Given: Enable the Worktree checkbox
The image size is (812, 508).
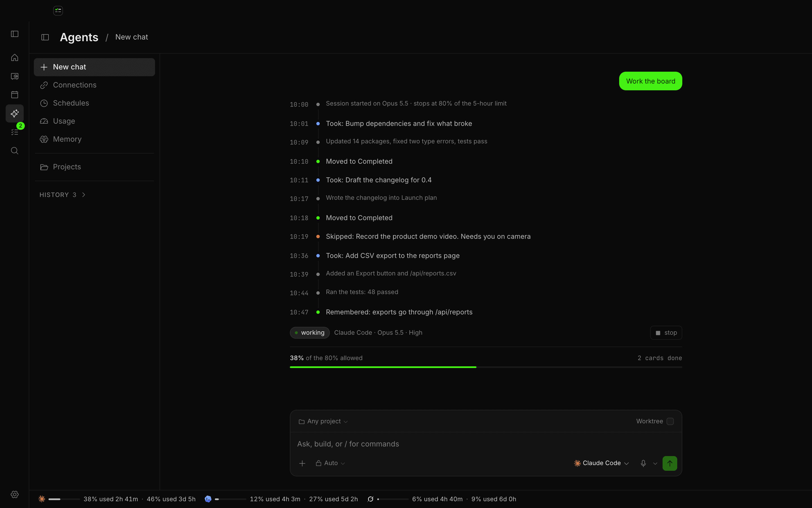Looking at the screenshot, I should [670, 421].
